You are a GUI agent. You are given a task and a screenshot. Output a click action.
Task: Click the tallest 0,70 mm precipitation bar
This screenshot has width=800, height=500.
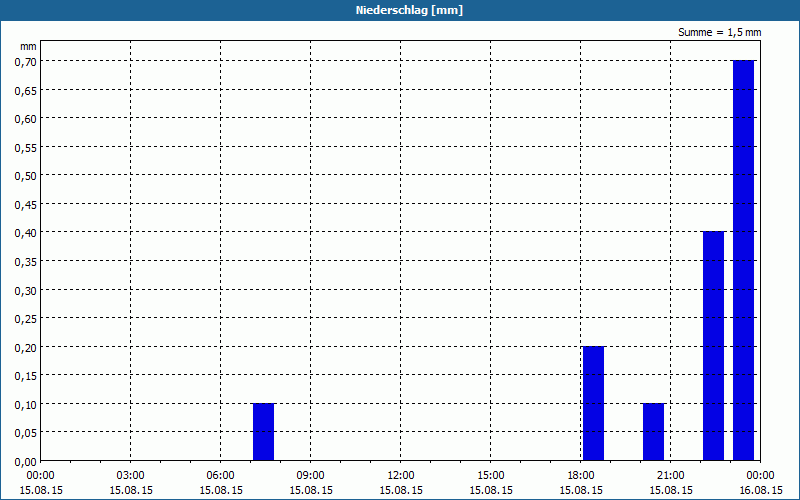click(743, 260)
